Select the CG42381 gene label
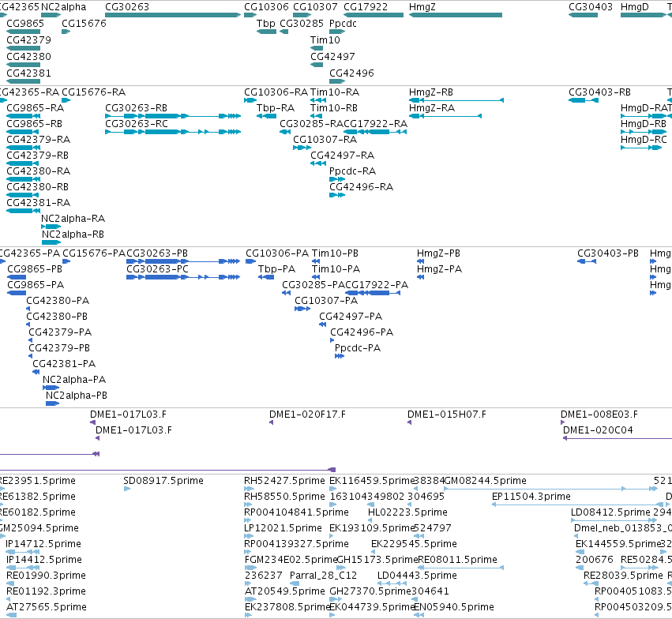 tap(28, 73)
